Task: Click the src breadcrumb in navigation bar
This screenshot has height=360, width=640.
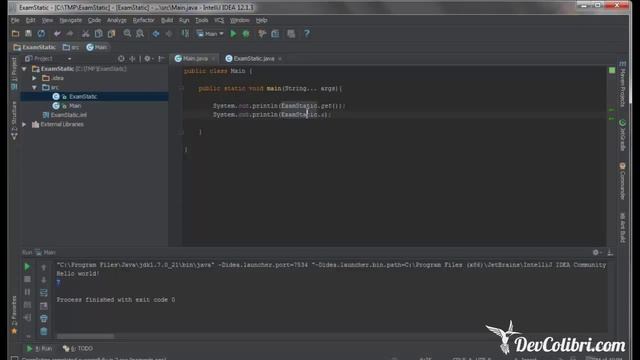Action: click(71, 47)
